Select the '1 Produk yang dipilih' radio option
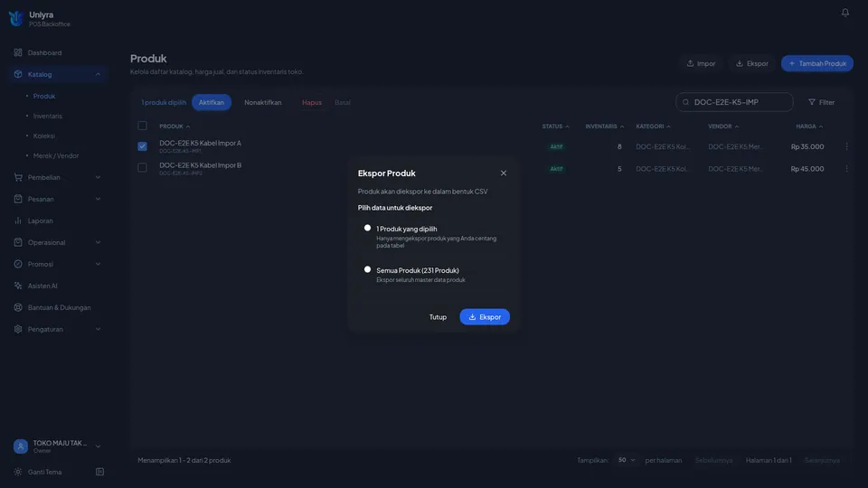868x488 pixels. click(x=367, y=228)
